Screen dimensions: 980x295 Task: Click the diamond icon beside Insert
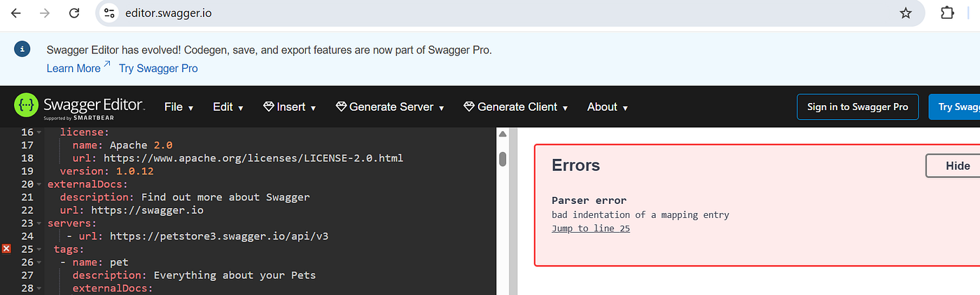click(268, 107)
